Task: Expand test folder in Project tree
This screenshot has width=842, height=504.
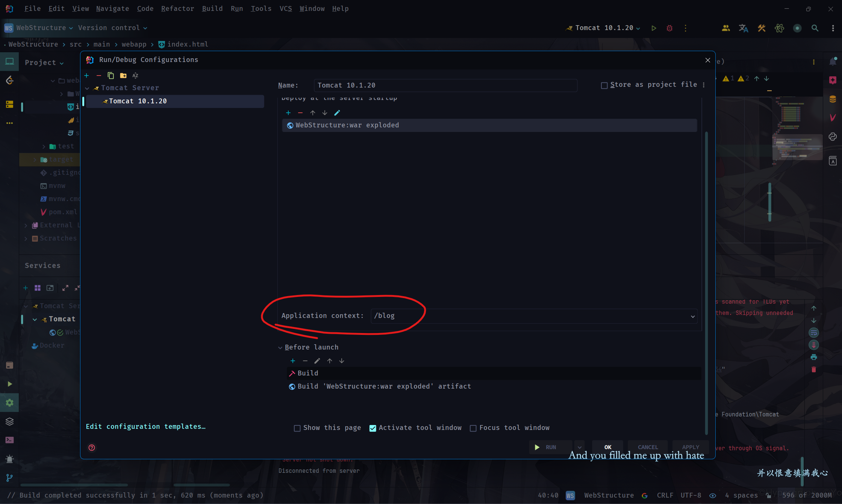Action: [x=44, y=147]
